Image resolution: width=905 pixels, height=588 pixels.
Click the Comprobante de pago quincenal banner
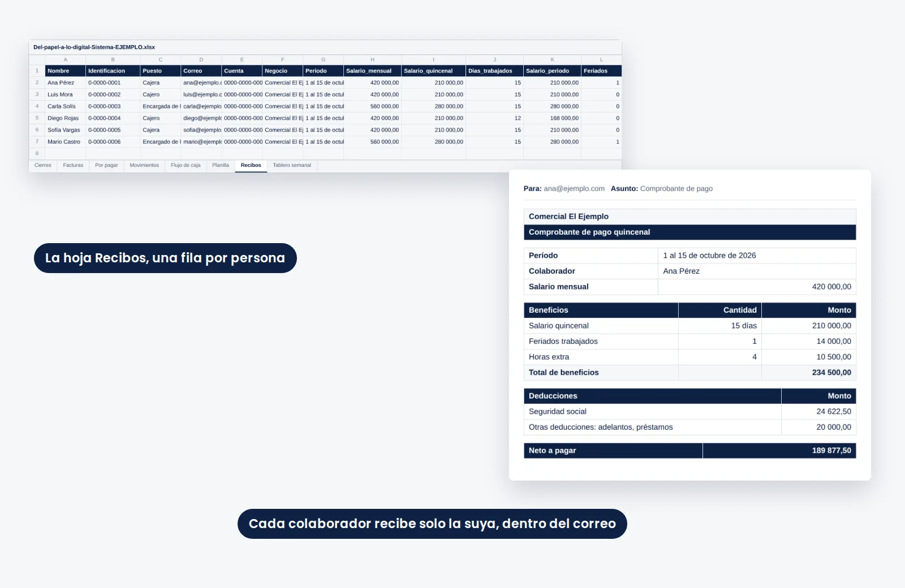click(x=689, y=232)
